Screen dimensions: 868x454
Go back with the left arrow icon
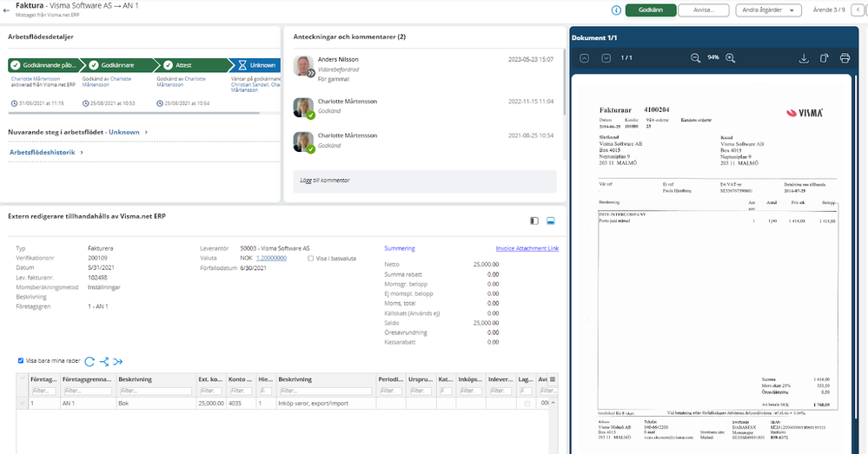(6, 10)
